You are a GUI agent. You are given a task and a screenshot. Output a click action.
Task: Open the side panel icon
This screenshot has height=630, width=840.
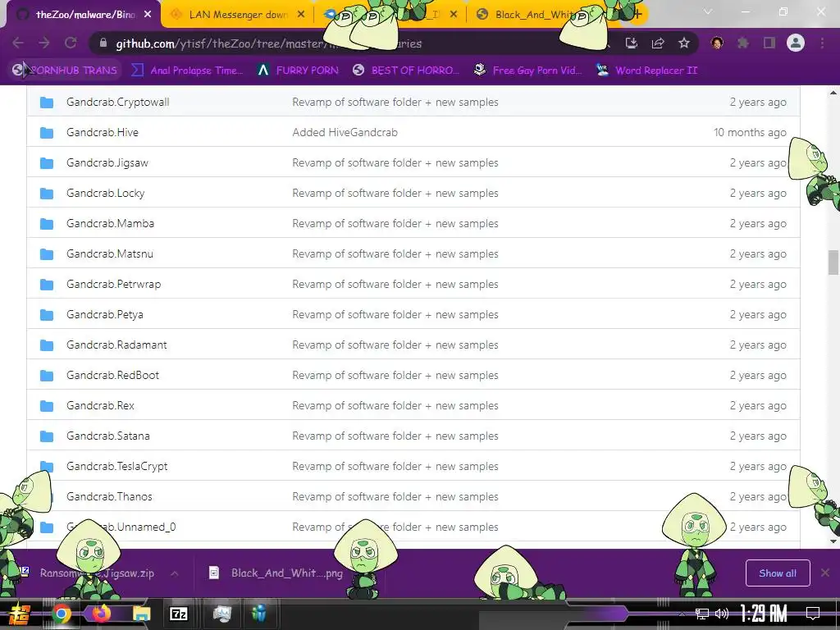point(769,43)
